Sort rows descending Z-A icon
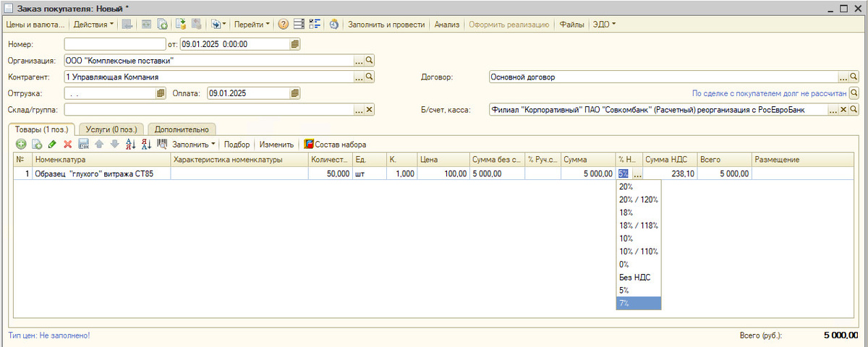This screenshot has width=868, height=347. click(145, 145)
